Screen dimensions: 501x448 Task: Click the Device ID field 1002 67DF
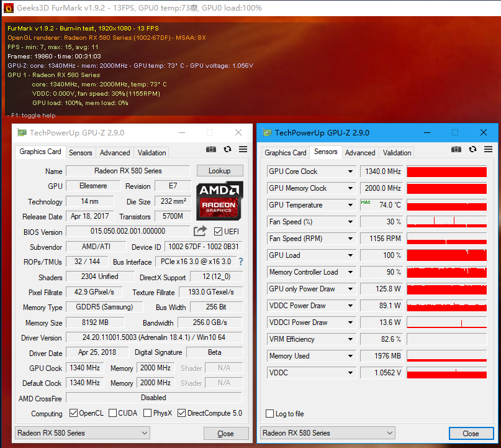(x=204, y=247)
